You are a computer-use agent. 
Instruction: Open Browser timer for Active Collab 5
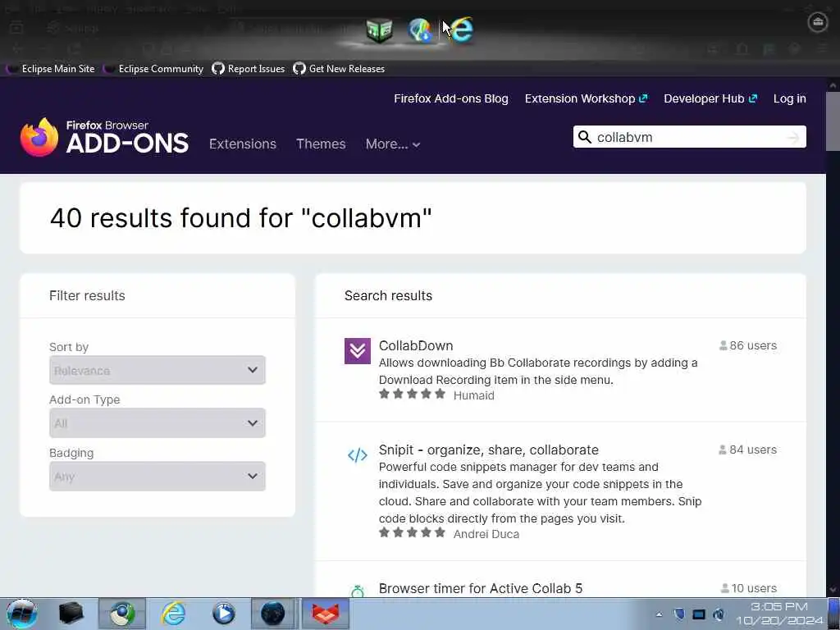[x=481, y=588]
